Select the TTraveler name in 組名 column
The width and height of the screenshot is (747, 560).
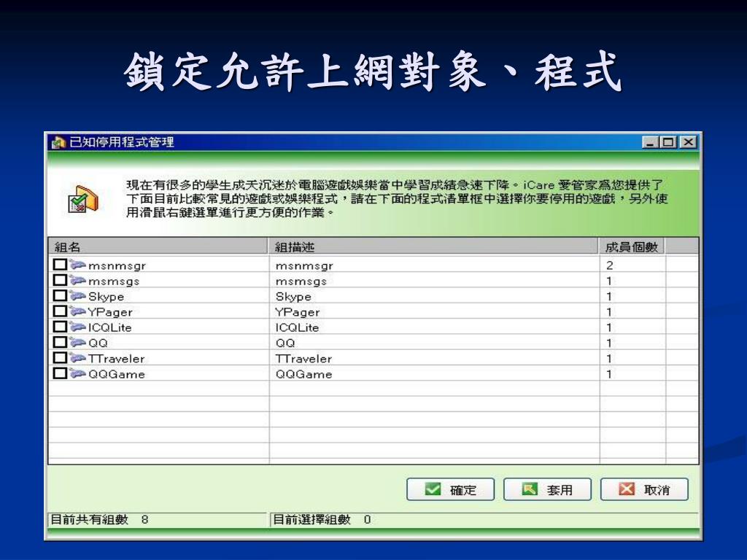(116, 359)
